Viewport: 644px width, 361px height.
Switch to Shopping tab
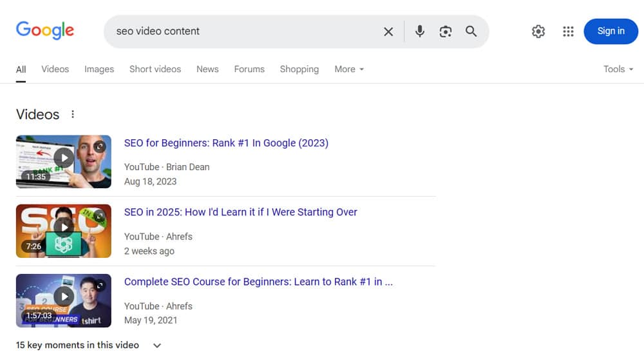(x=299, y=69)
